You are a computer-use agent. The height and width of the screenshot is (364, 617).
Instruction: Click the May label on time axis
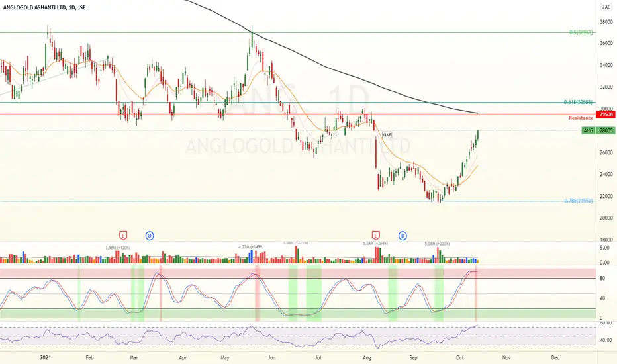click(224, 357)
